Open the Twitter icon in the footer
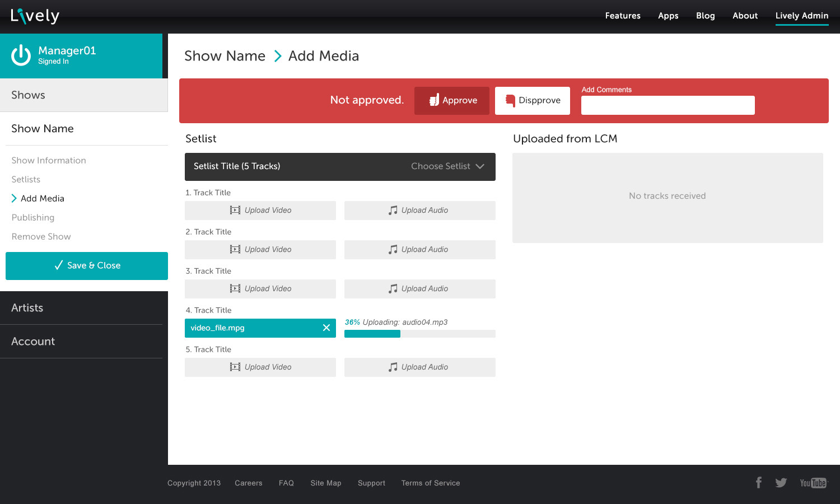 [x=781, y=483]
